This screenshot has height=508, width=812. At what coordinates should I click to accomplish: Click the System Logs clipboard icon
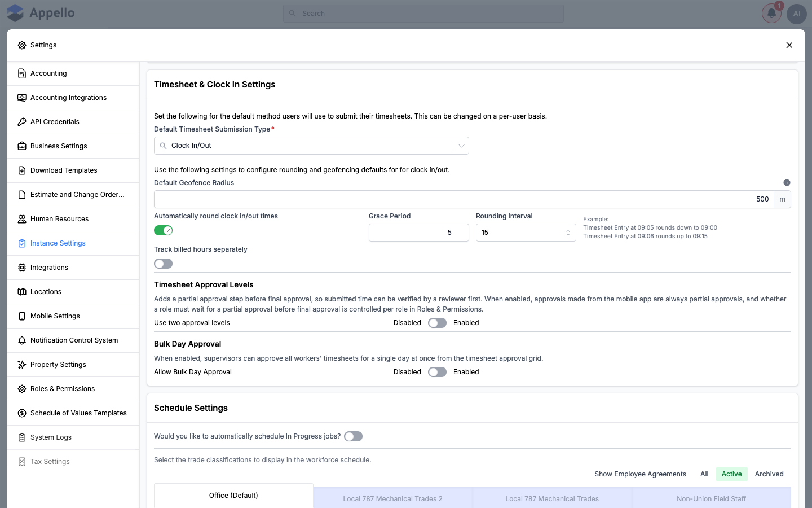pyautogui.click(x=22, y=437)
